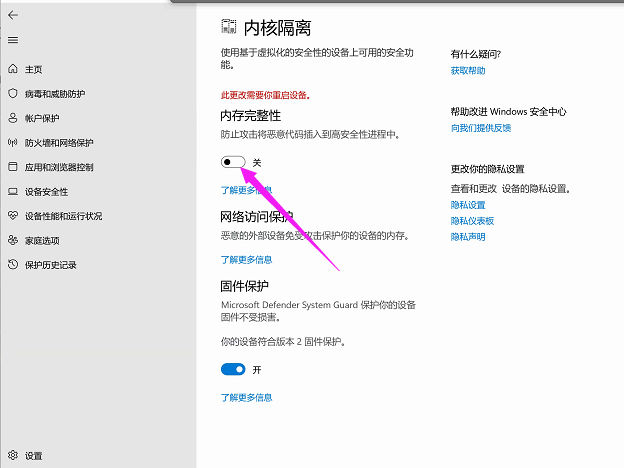This screenshot has height=468, width=624.
Task: Click the heart icon for 设备性能和运行状况
Action: coord(13,216)
